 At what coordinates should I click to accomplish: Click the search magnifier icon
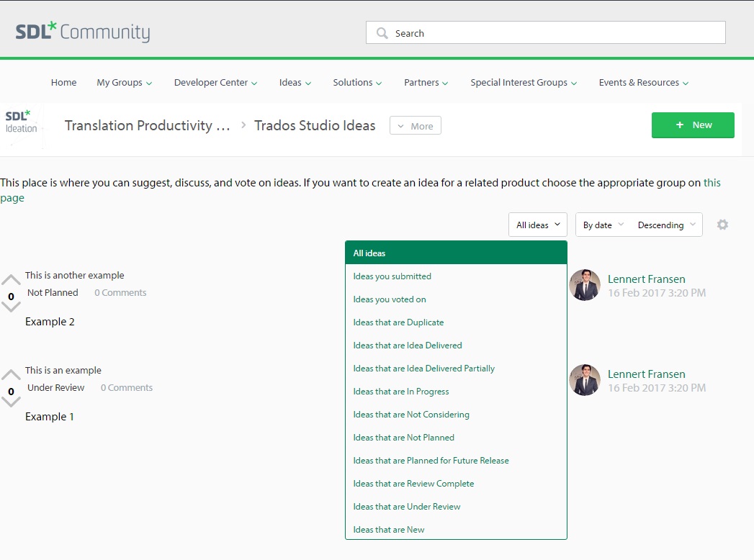pyautogui.click(x=382, y=33)
